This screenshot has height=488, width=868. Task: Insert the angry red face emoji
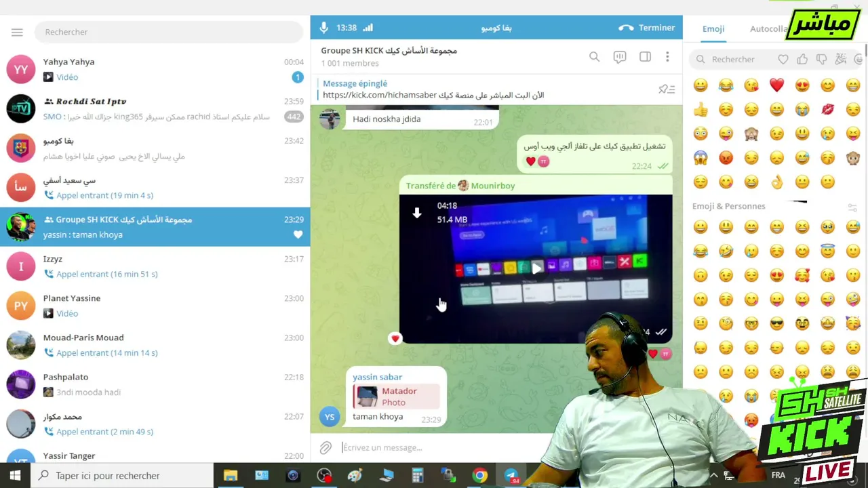pyautogui.click(x=726, y=158)
